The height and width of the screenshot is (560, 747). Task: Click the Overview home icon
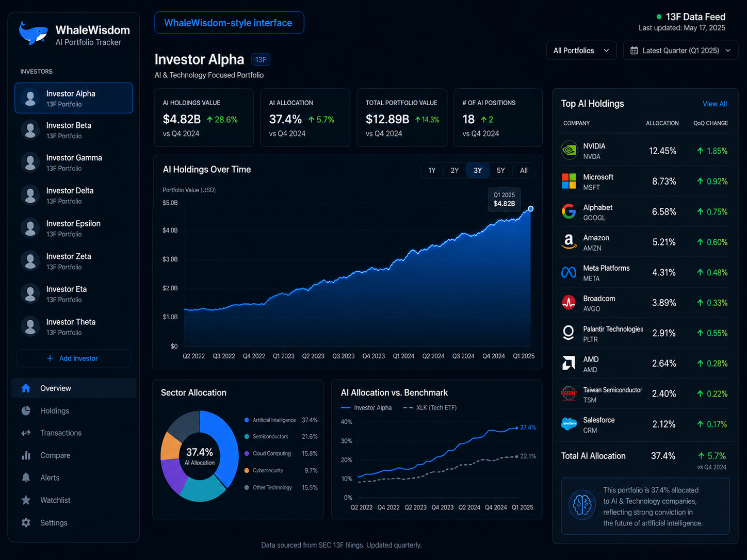[x=26, y=388]
